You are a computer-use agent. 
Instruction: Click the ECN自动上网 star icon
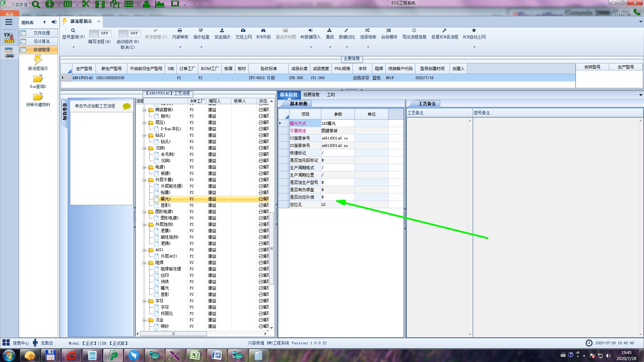click(474, 31)
